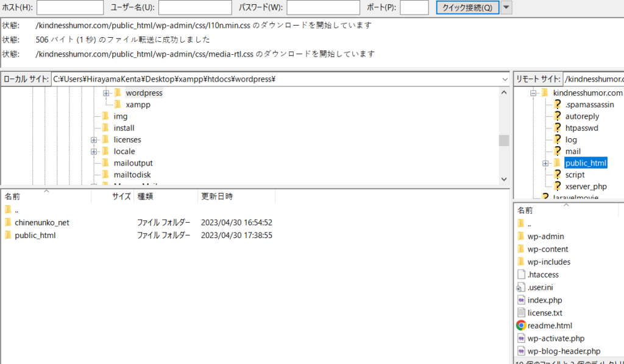Select mail in remote tree
Image resolution: width=624 pixels, height=364 pixels.
[x=573, y=152]
